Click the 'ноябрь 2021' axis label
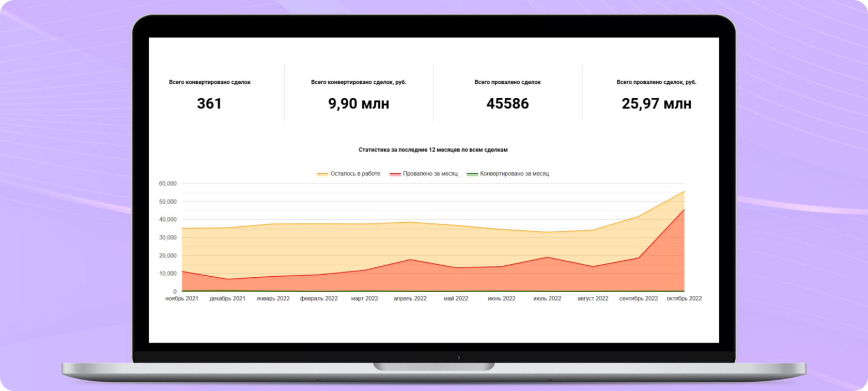This screenshot has height=391, width=868. tap(182, 298)
